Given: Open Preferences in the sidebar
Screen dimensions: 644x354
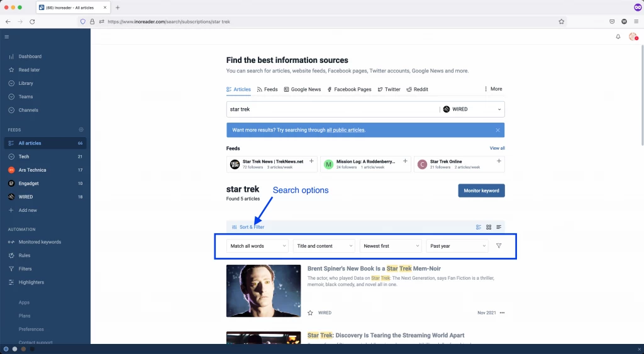Looking at the screenshot, I should pos(31,329).
